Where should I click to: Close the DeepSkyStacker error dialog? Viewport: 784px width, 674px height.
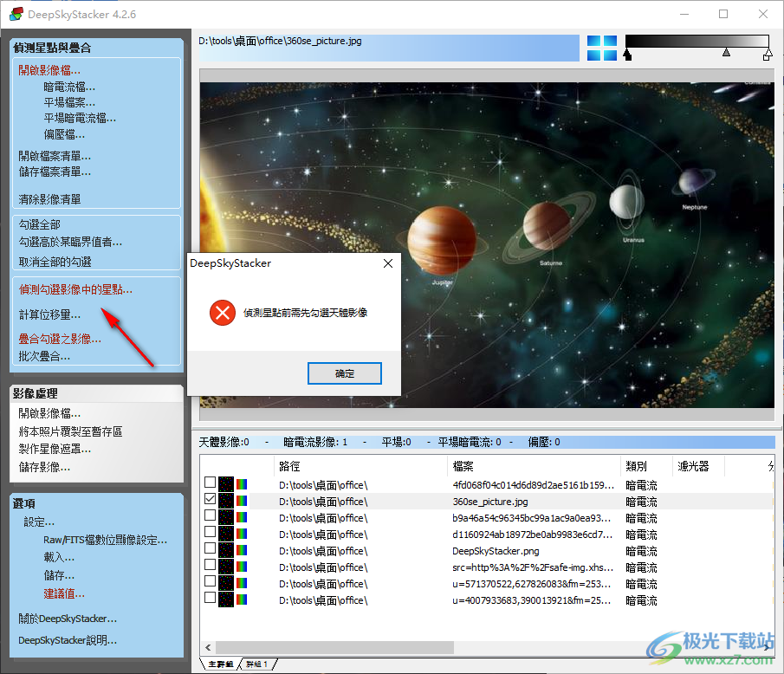click(x=388, y=263)
